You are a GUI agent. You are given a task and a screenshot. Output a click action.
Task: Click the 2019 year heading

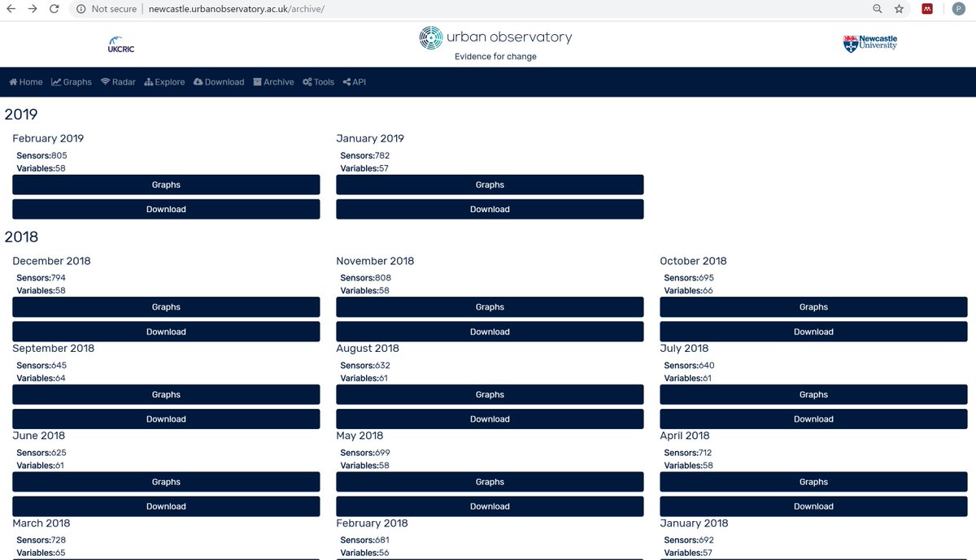coord(21,115)
